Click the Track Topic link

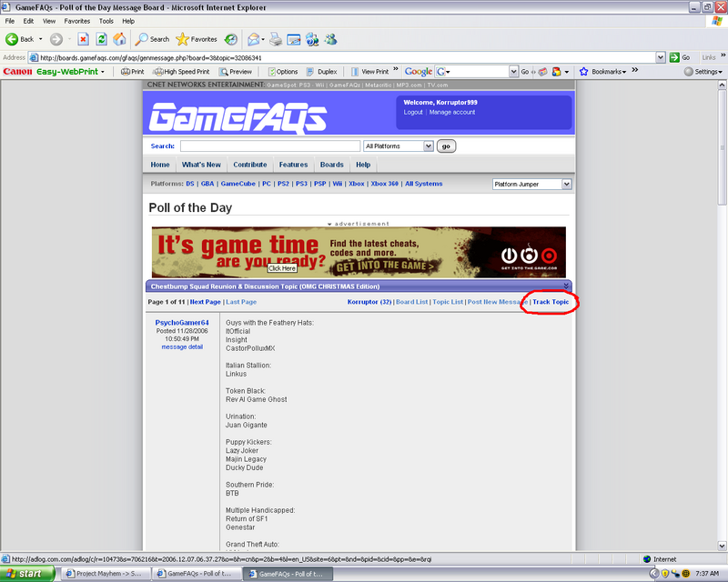click(x=551, y=302)
